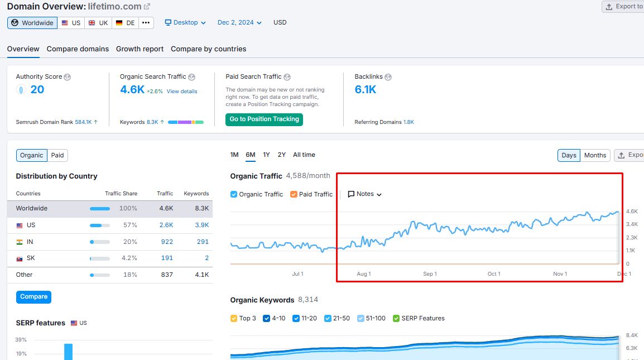Select Days chart granularity
The height and width of the screenshot is (360, 644).
[x=569, y=155]
